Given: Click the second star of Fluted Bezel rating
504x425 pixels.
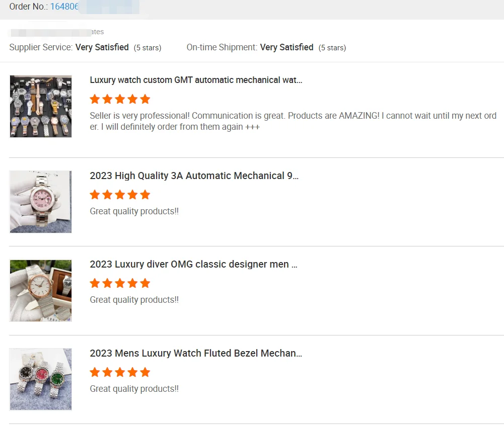Looking at the screenshot, I should click(x=107, y=372).
